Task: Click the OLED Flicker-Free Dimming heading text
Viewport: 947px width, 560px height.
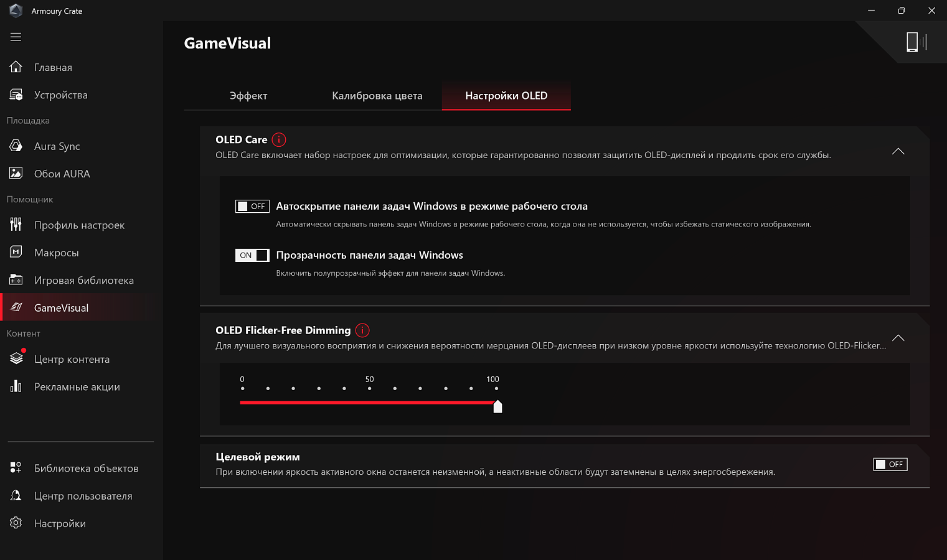Action: coord(283,330)
